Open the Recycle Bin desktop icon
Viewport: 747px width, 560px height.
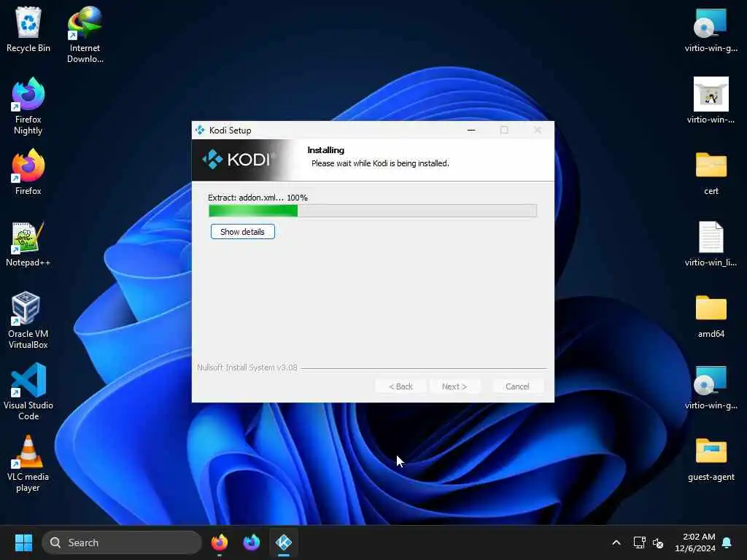[28, 29]
